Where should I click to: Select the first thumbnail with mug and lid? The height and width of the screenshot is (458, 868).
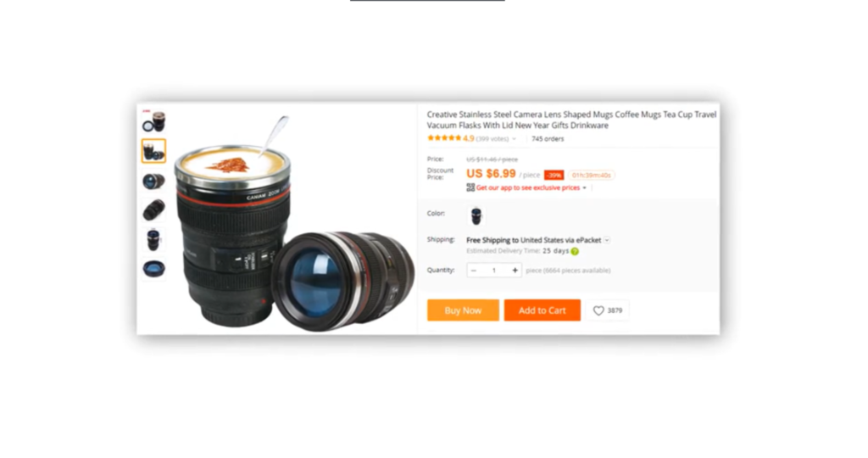pyautogui.click(x=153, y=121)
